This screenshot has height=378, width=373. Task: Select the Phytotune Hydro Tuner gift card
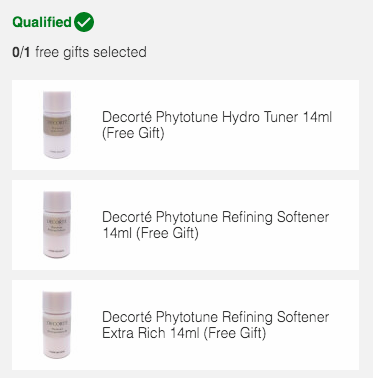click(x=186, y=125)
